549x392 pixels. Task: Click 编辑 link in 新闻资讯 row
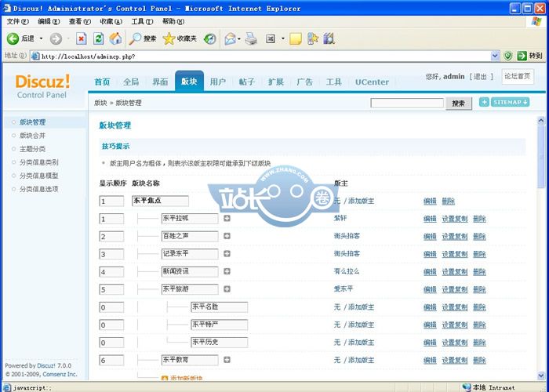(x=430, y=272)
